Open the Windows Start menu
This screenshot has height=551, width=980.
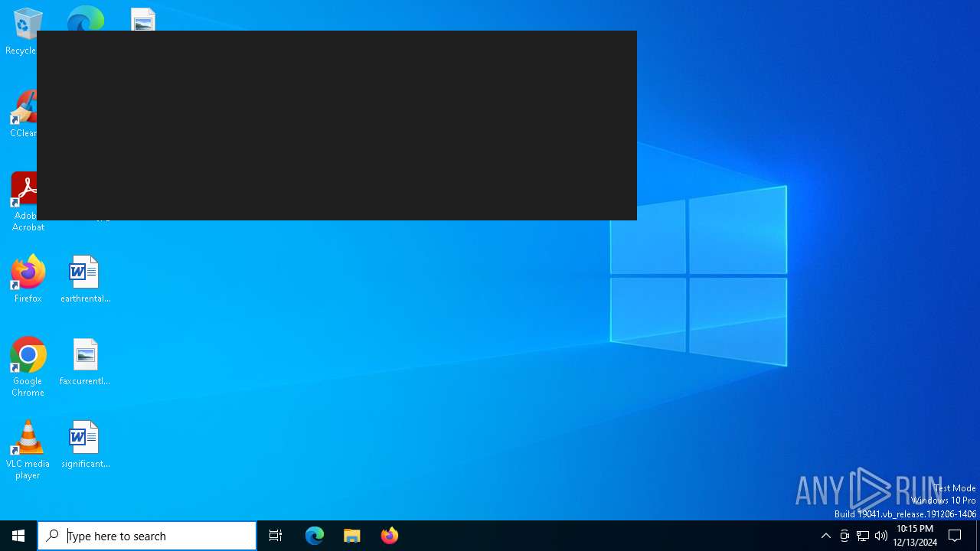click(18, 536)
